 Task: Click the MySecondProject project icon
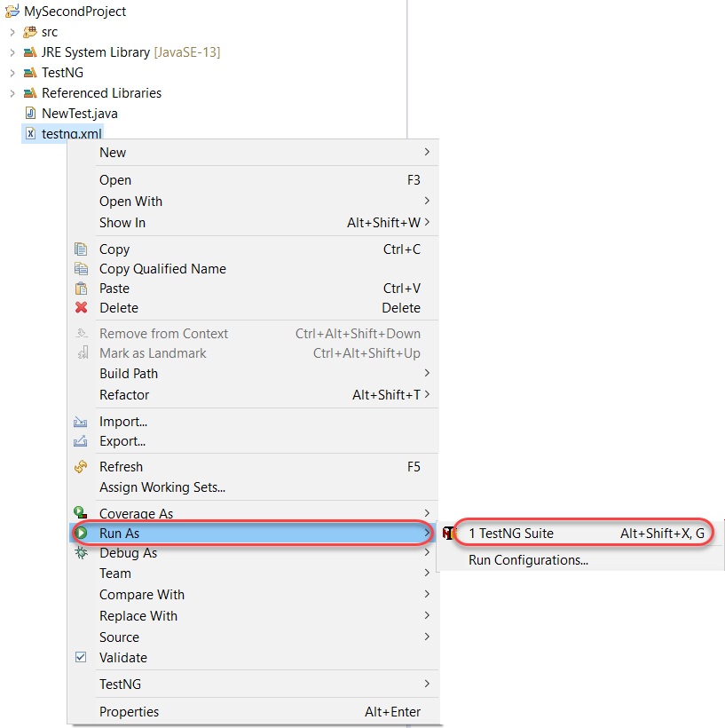click(12, 12)
